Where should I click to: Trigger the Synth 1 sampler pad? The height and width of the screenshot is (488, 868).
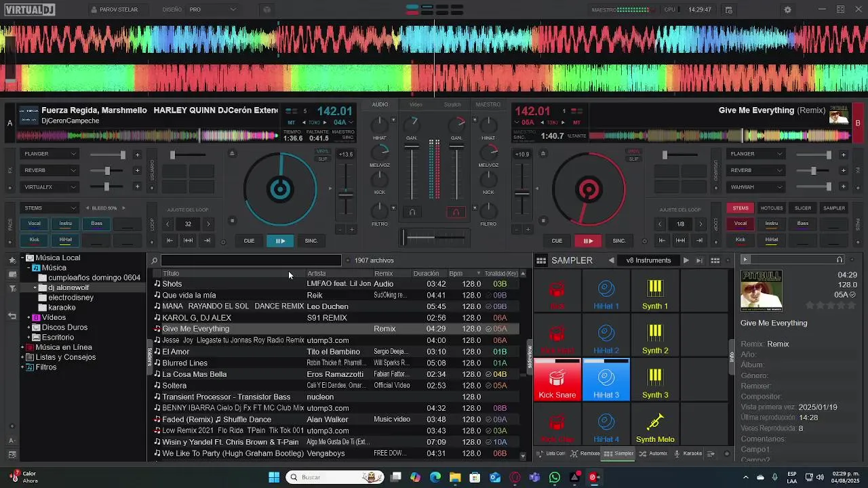click(x=655, y=291)
